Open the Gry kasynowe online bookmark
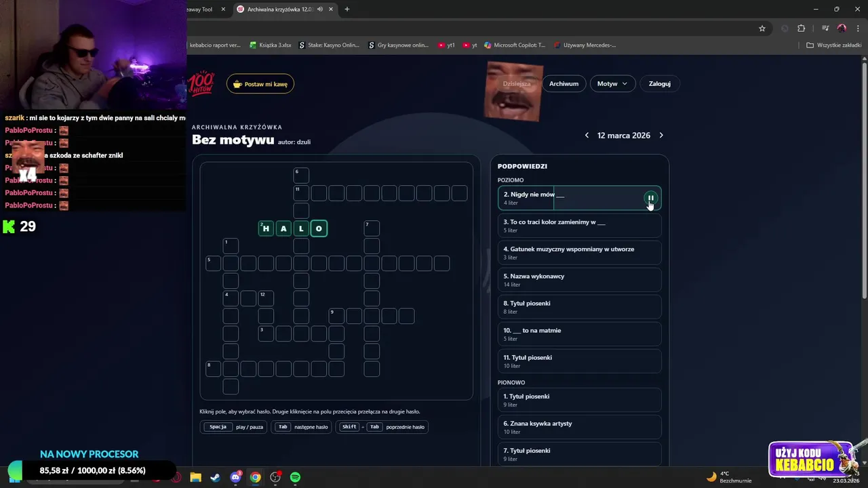The width and height of the screenshot is (868, 488). (x=399, y=45)
